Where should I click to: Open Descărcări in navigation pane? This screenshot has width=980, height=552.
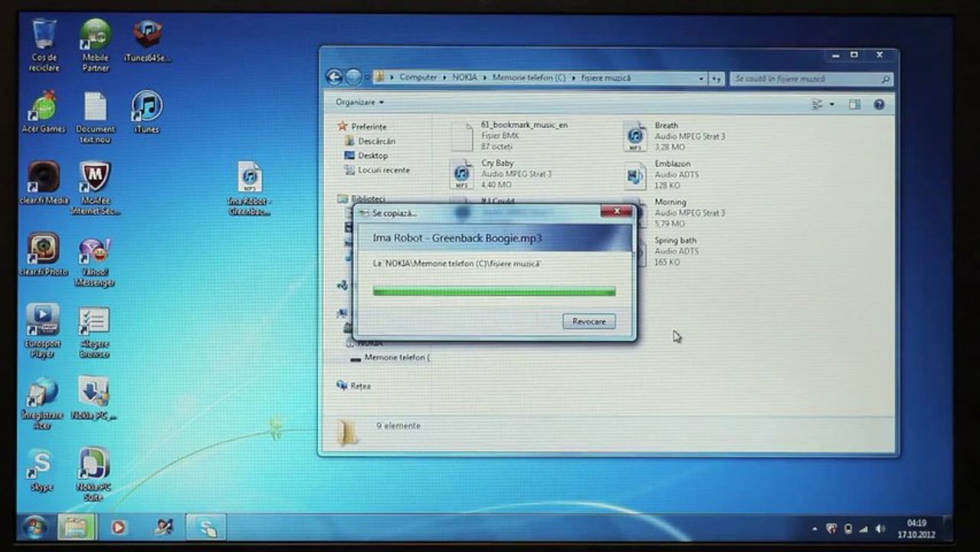[376, 141]
